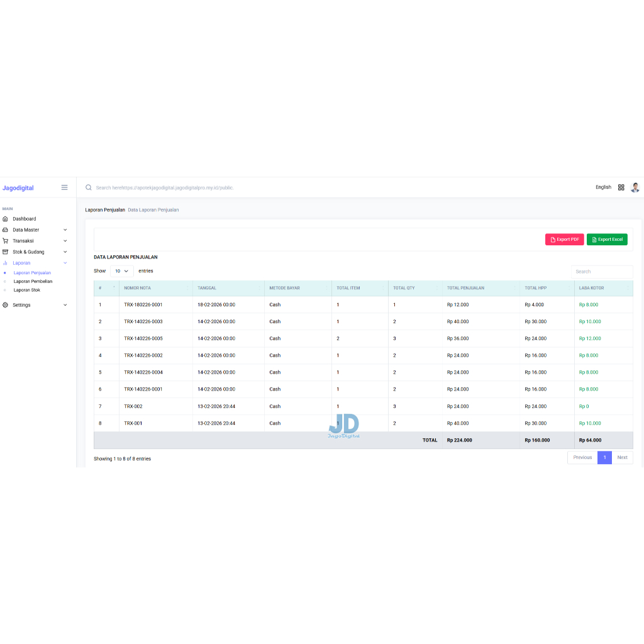Click the Settings gear icon
Screen dimensions: 644x644
click(x=5, y=305)
